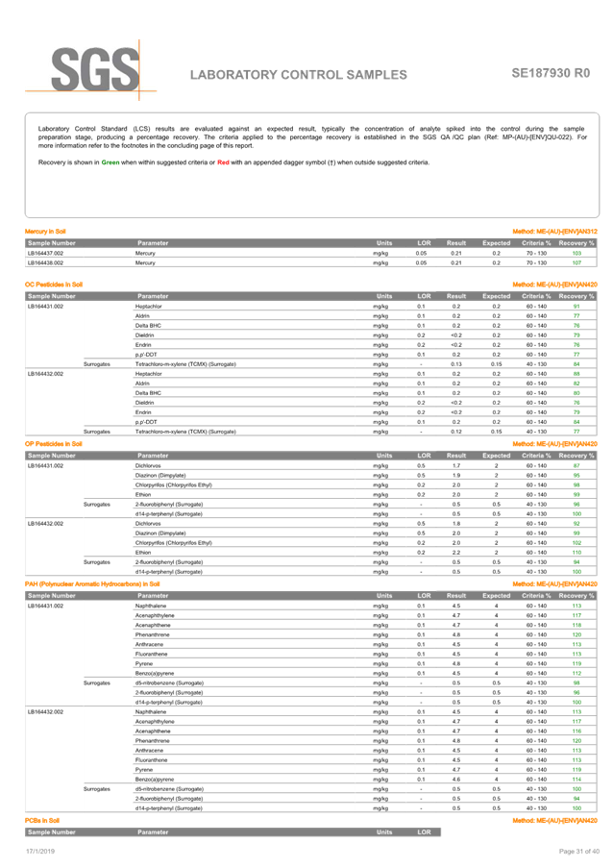
Task: Click Mercury recovery value '107'
Action: pyautogui.click(x=576, y=263)
